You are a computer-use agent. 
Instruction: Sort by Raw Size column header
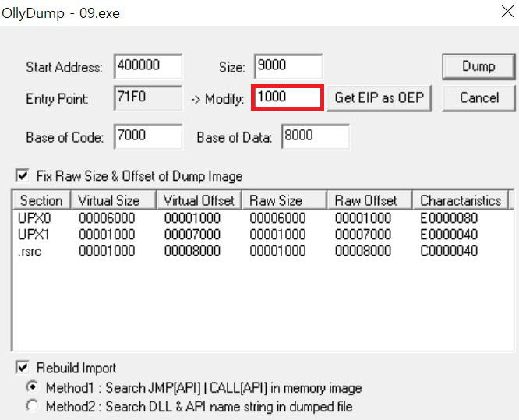284,200
